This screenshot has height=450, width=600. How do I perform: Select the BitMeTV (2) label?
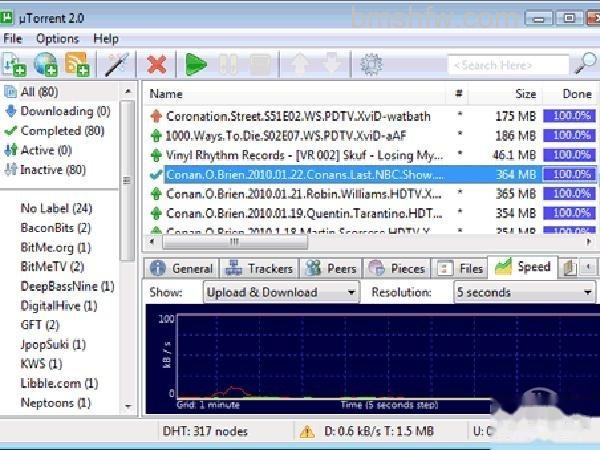coord(52,267)
